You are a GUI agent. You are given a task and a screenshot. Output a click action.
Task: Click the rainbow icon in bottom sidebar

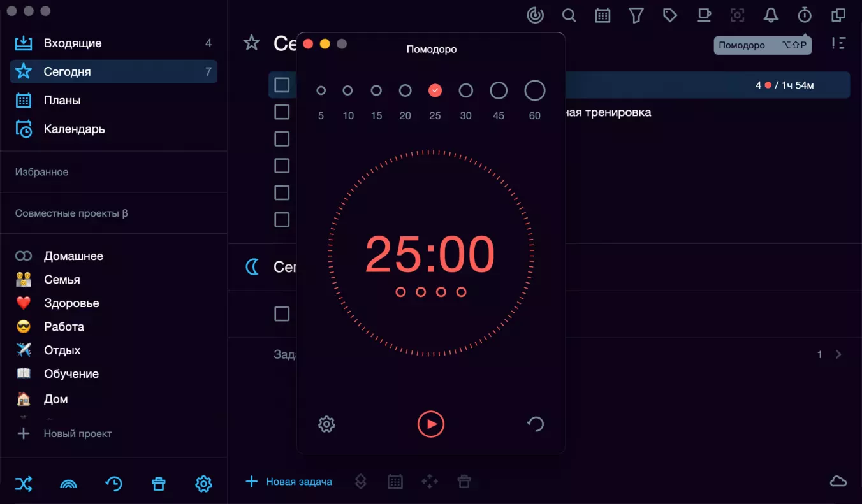coord(68,484)
